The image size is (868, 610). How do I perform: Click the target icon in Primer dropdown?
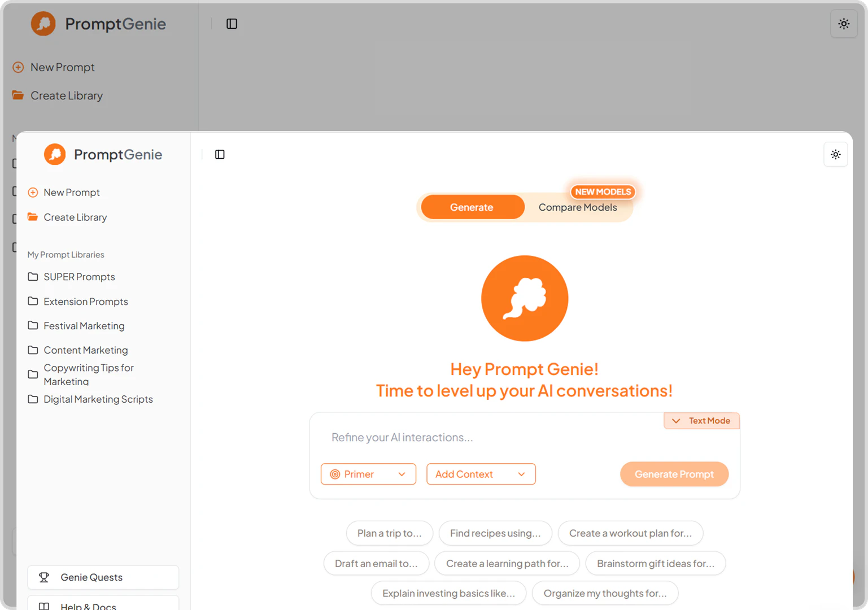pos(335,474)
